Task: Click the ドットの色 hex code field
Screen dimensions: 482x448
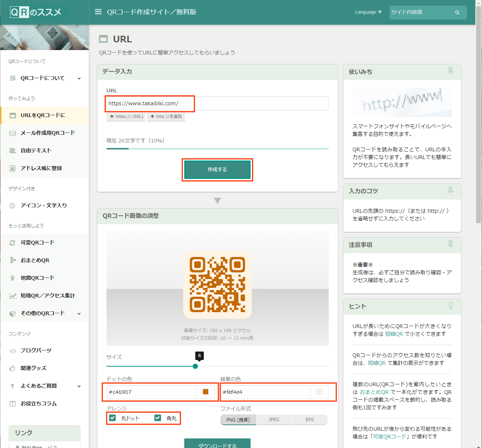Action: [151, 392]
